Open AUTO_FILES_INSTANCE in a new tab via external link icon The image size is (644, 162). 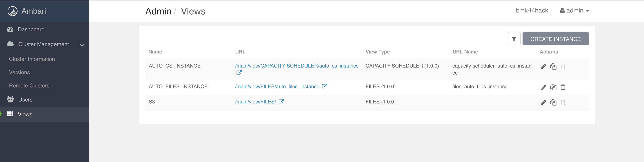coord(325,86)
